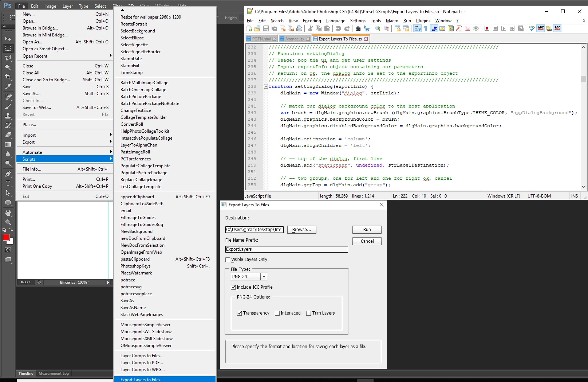Expand the Export submenu
Viewport: 588px width, 382px height.
pos(65,142)
